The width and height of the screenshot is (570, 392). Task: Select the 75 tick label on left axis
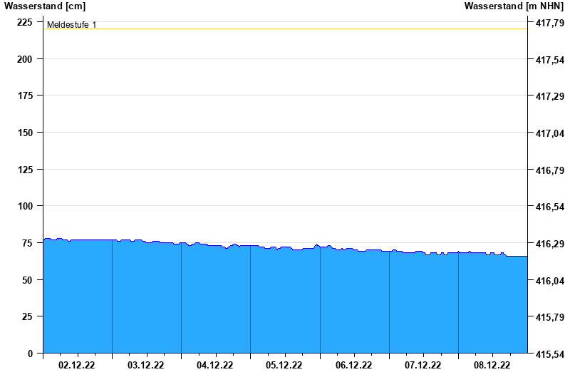tap(28, 243)
